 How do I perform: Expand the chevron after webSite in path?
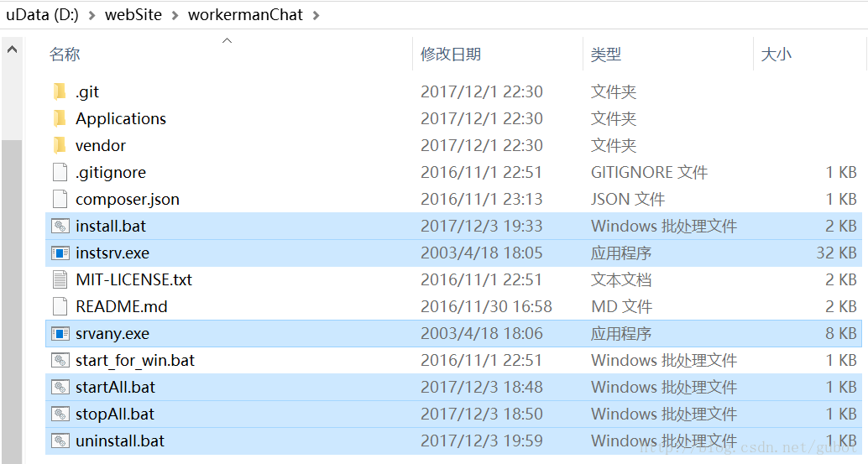click(x=175, y=15)
